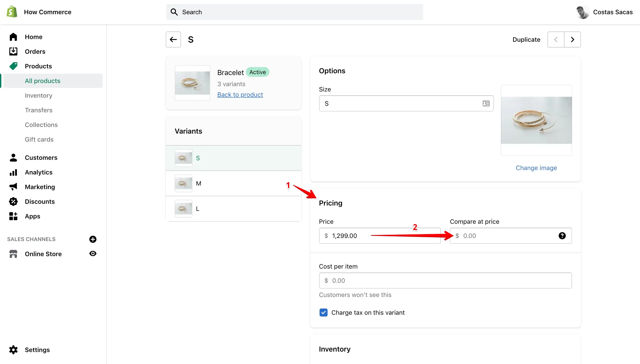The height and width of the screenshot is (364, 640).
Task: Click the Duplicate button
Action: coord(526,40)
